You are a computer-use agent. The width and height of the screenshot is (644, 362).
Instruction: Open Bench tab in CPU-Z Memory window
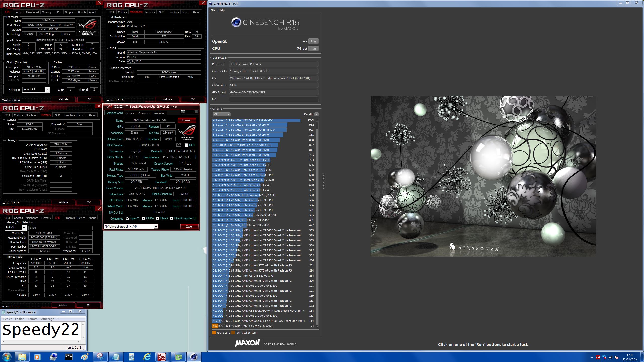(x=81, y=115)
